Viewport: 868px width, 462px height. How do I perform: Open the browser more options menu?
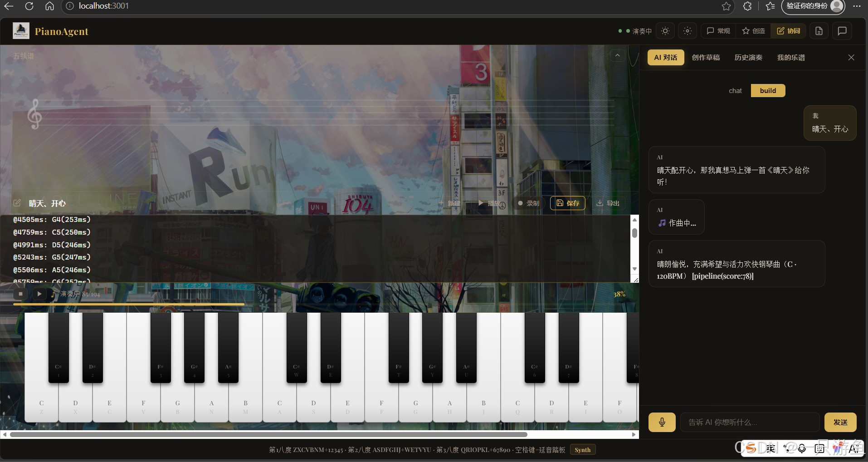pos(857,6)
